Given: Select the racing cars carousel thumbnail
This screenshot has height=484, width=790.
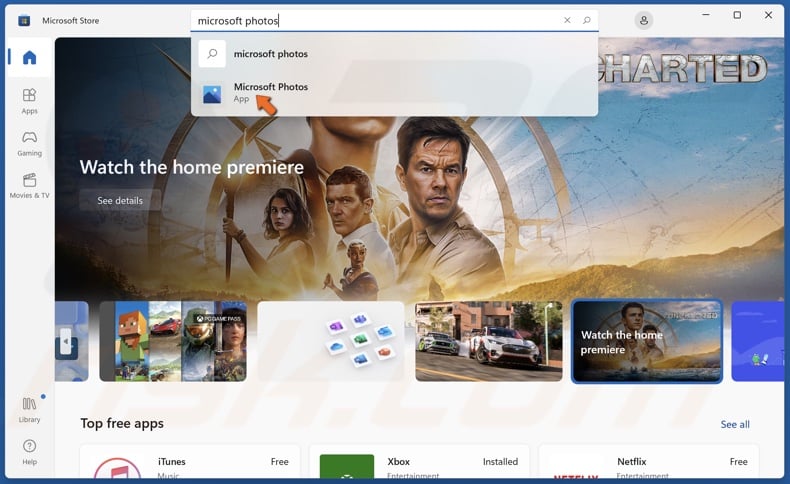Looking at the screenshot, I should tap(489, 341).
